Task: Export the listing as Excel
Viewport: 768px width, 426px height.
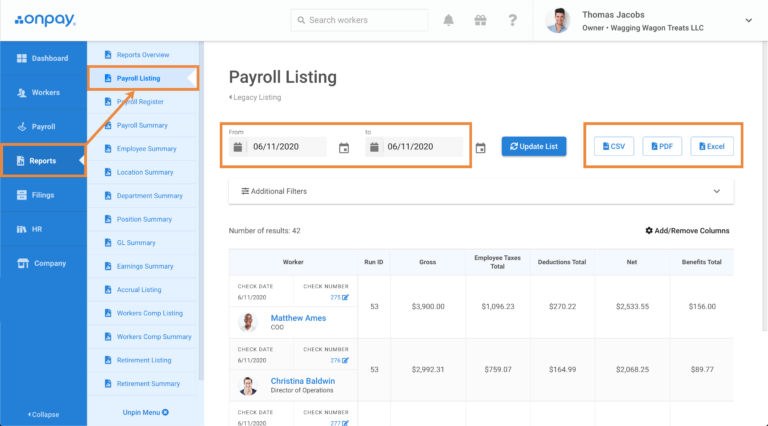Action: tap(712, 146)
